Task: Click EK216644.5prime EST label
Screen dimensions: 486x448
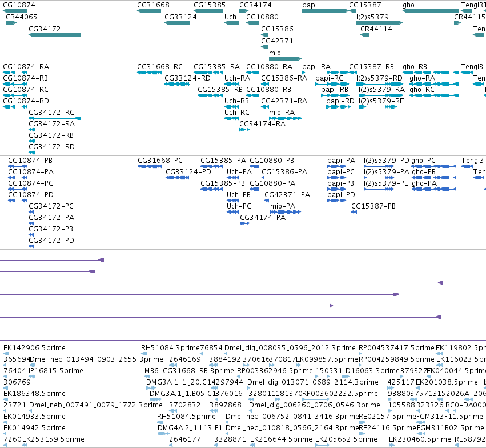Action: coord(281,439)
